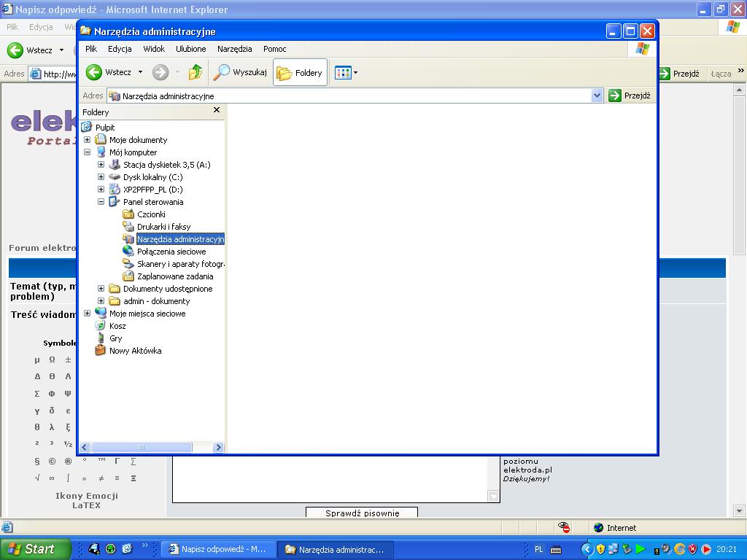Click the green Wstecz back arrow in Explorer
This screenshot has height=560, width=747.
click(94, 72)
